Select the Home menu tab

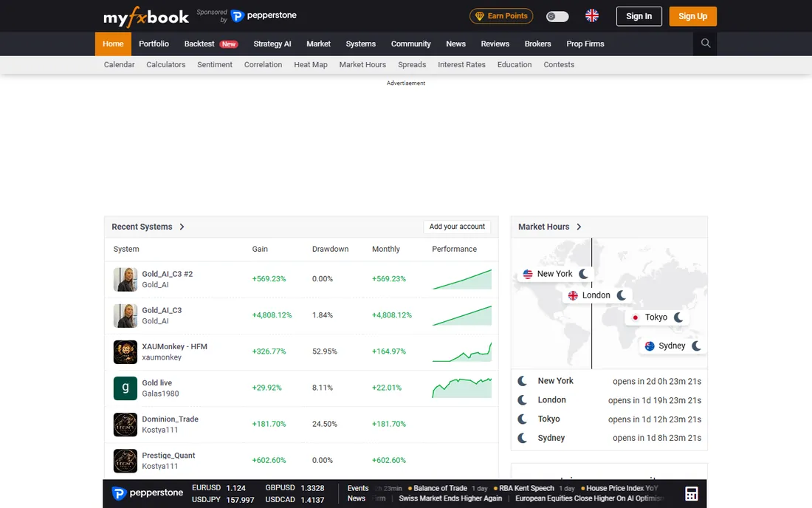[113, 44]
